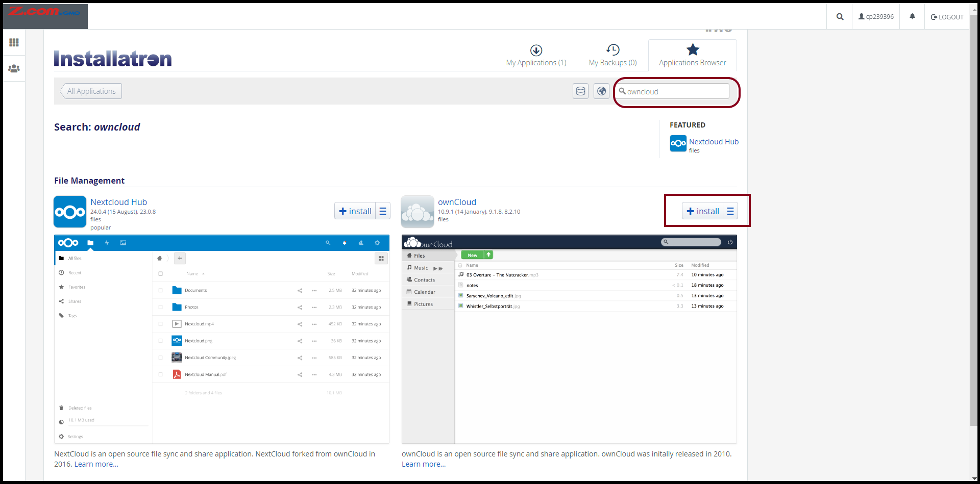The width and height of the screenshot is (980, 484).
Task: Open the My Applications (1) tab
Action: [x=536, y=56]
